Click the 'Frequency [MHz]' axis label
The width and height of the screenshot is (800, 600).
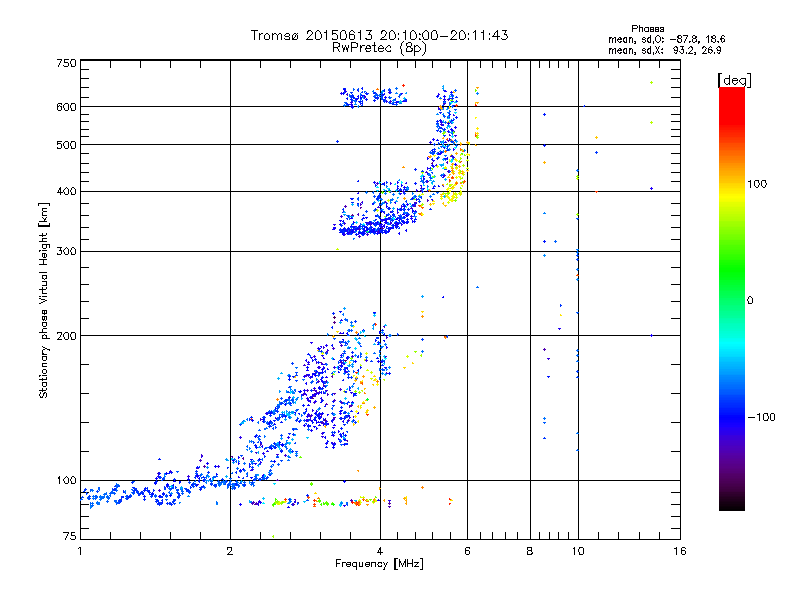pyautogui.click(x=379, y=564)
